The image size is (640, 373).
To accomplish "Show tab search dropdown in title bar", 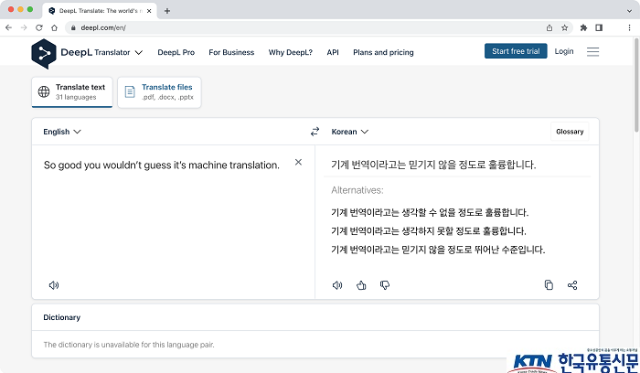I will 629,11.
